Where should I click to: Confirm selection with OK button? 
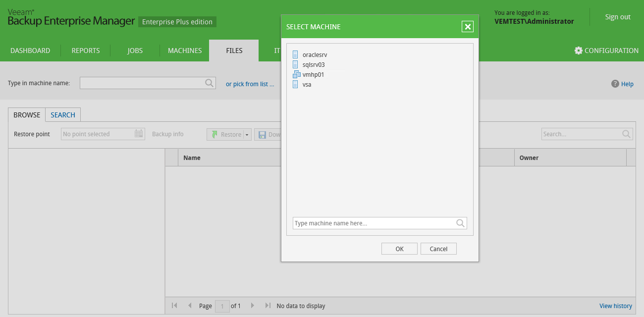click(x=399, y=249)
